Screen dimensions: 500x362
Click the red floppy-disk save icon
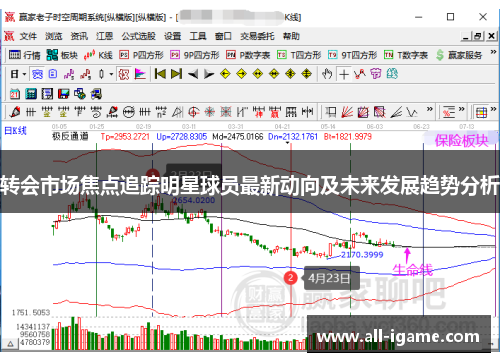pyautogui.click(x=63, y=94)
